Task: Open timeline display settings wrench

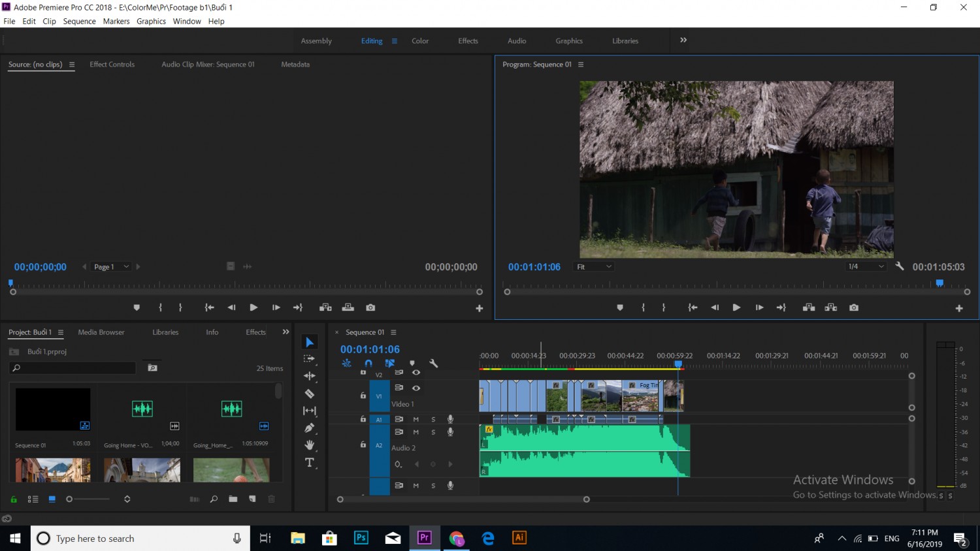Action: click(433, 364)
